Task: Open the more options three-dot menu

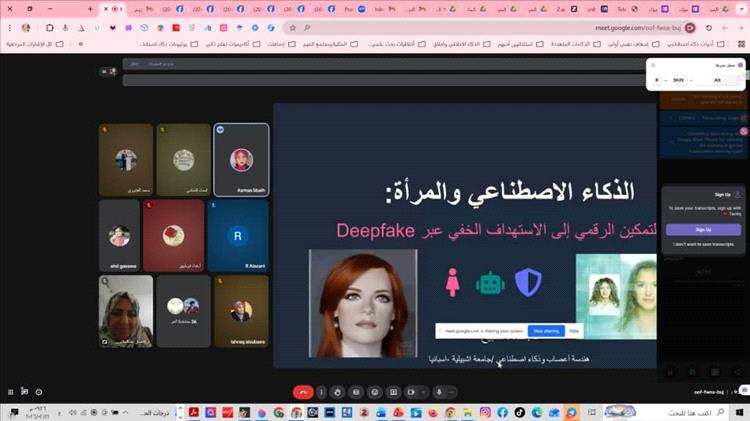Action: 321,391
